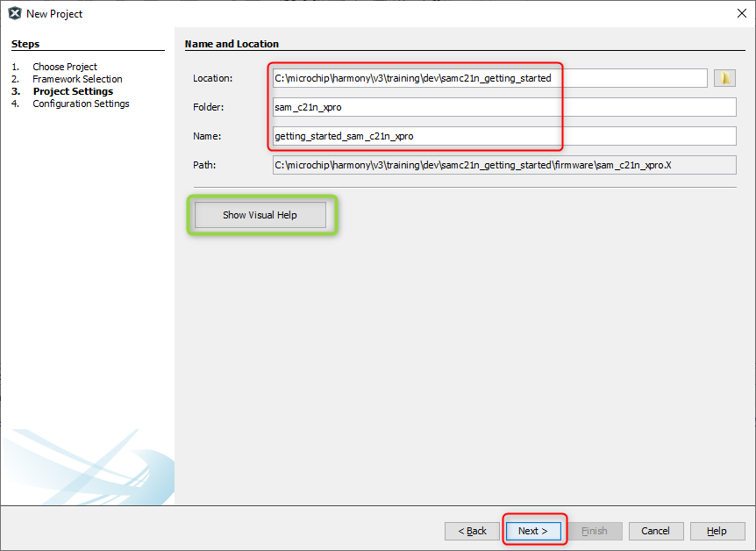Click the greyed-out Finish button
This screenshot has height=551, width=756.
594,531
